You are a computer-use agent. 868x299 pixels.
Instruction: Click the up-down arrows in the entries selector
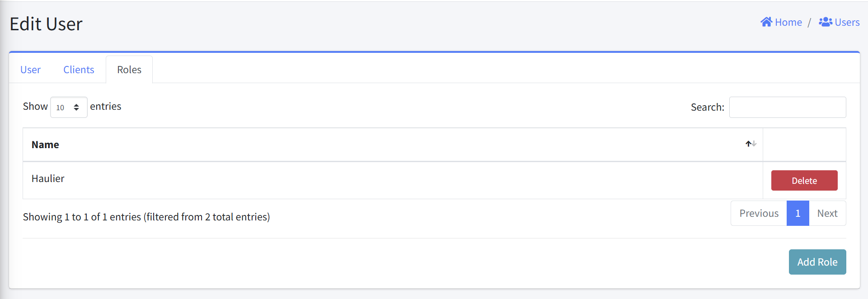click(x=76, y=107)
